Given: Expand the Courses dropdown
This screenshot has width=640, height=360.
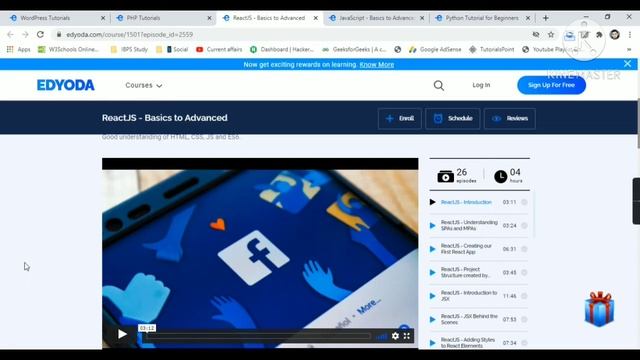Looking at the screenshot, I should [x=144, y=85].
